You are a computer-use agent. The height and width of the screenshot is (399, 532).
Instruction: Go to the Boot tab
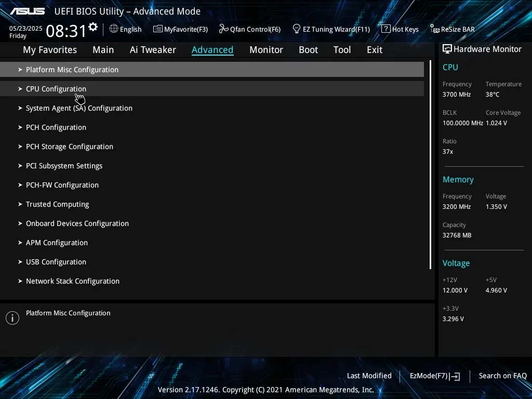point(308,50)
